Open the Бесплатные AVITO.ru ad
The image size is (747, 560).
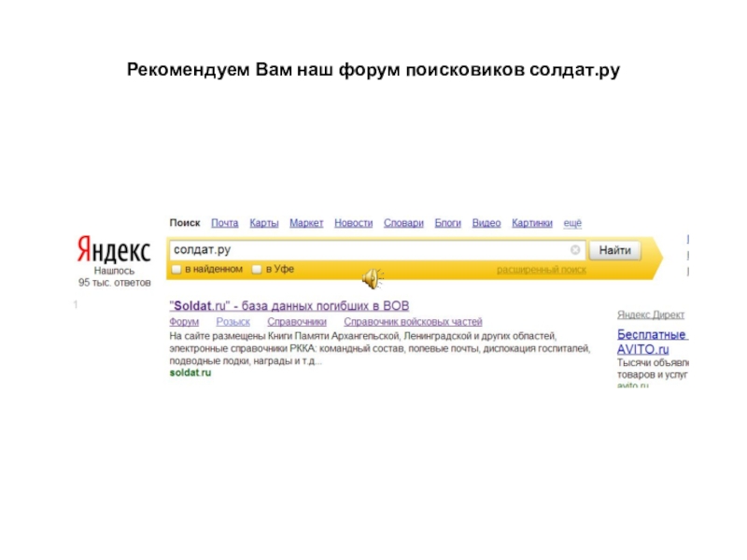click(652, 342)
